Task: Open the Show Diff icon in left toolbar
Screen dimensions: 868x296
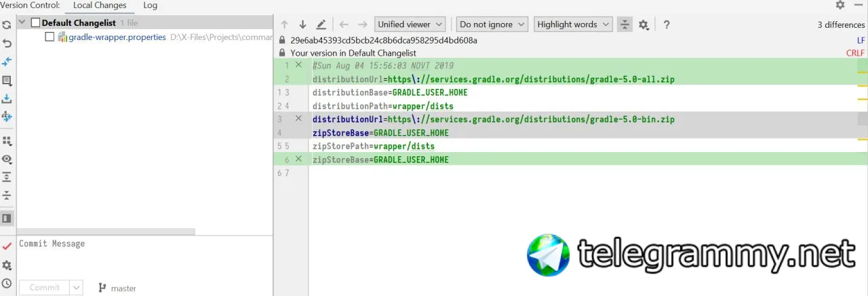Action: [7, 62]
